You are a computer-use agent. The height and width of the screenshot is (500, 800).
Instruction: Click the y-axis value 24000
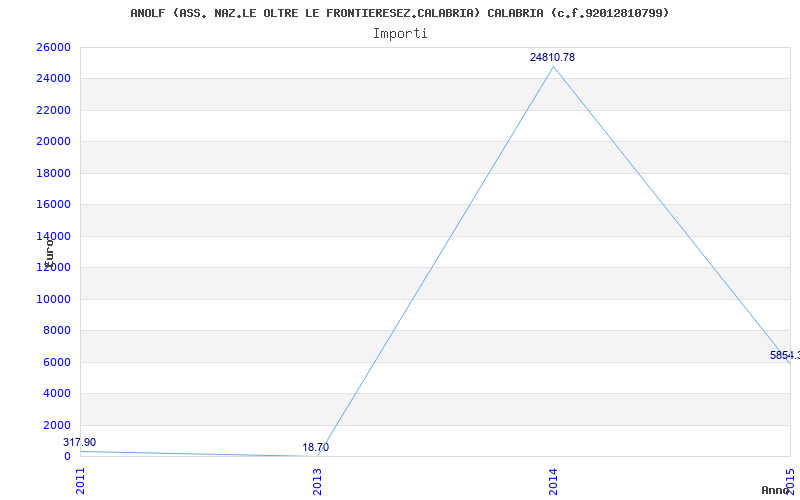[x=53, y=79]
